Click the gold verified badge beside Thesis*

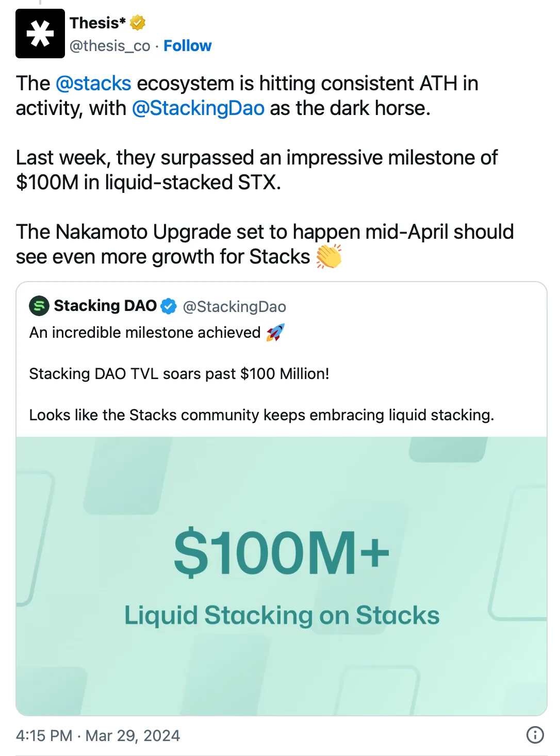(138, 23)
